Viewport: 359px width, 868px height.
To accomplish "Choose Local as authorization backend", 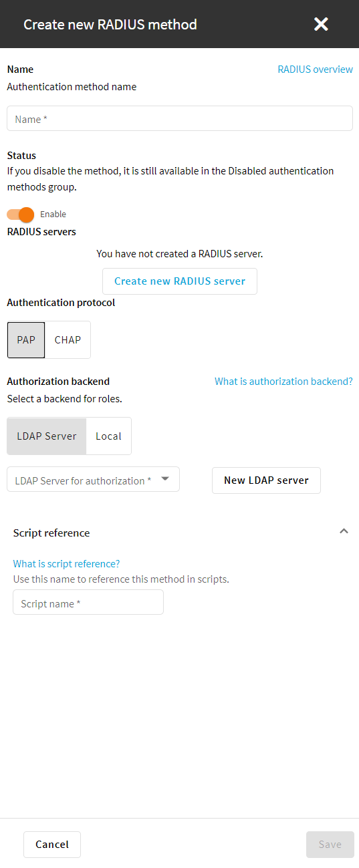I will point(108,436).
